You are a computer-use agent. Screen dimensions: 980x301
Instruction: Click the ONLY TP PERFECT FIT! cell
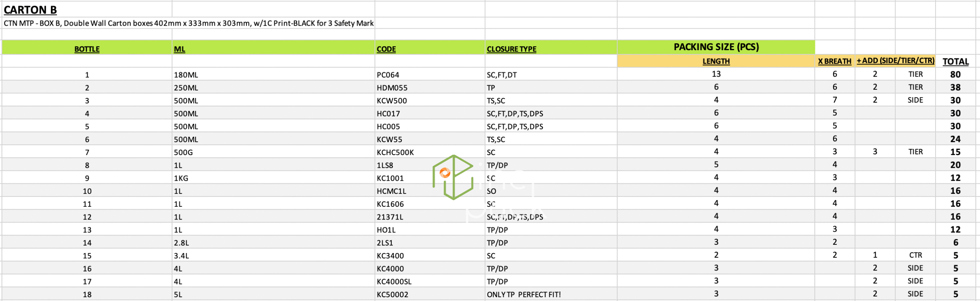coord(523,294)
